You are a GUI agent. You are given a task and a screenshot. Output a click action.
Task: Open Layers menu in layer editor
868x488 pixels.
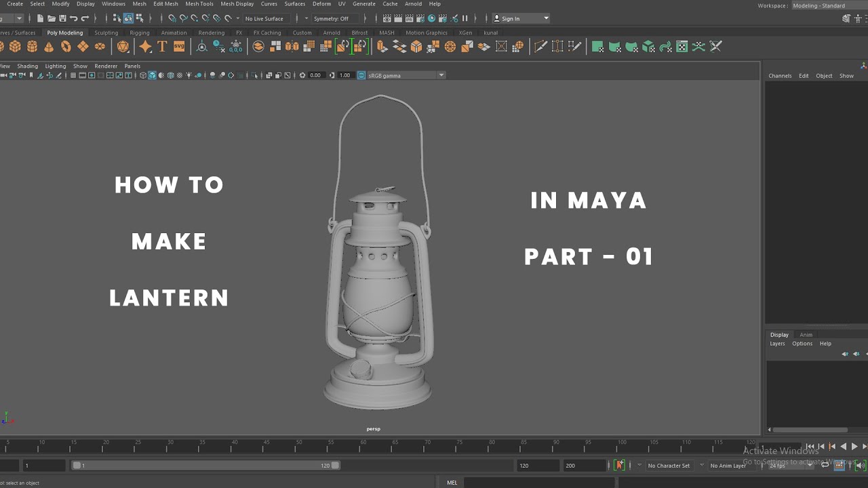[x=777, y=344]
